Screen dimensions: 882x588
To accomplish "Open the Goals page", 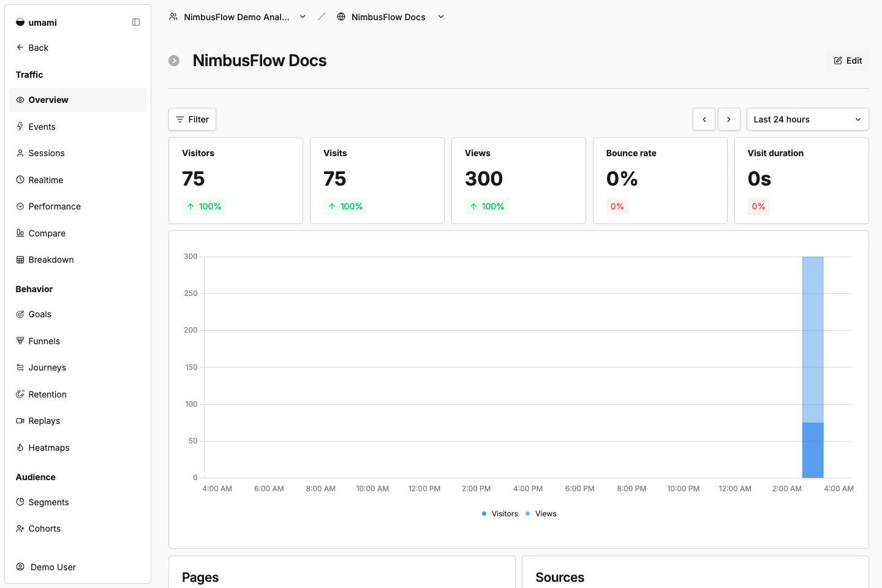I will tap(78, 314).
